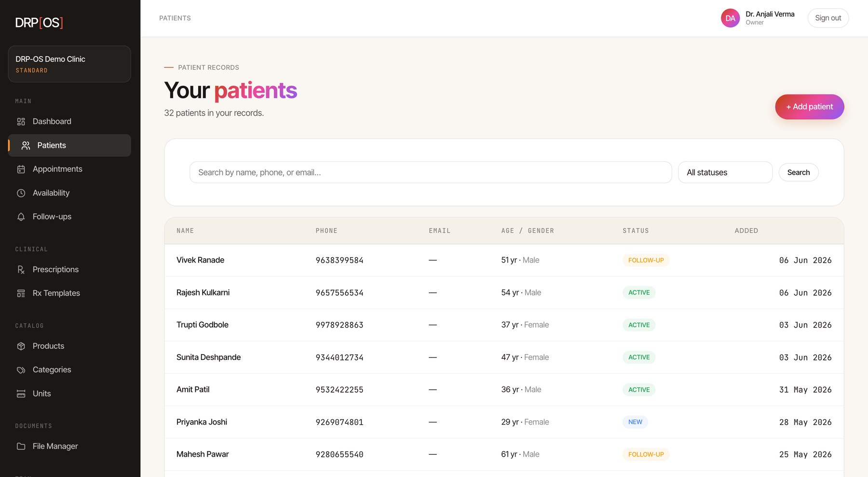Click the NAME column header

coord(185,231)
